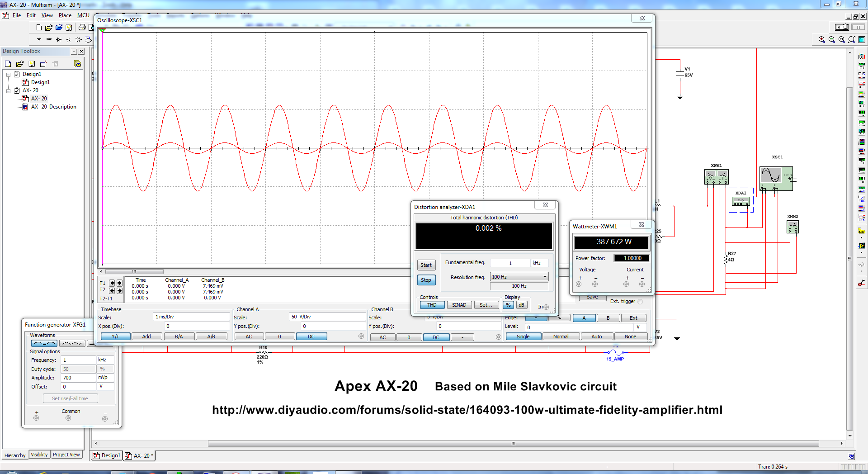The width and height of the screenshot is (868, 474).
Task: Collapse the Design1 tree node
Action: tap(8, 75)
